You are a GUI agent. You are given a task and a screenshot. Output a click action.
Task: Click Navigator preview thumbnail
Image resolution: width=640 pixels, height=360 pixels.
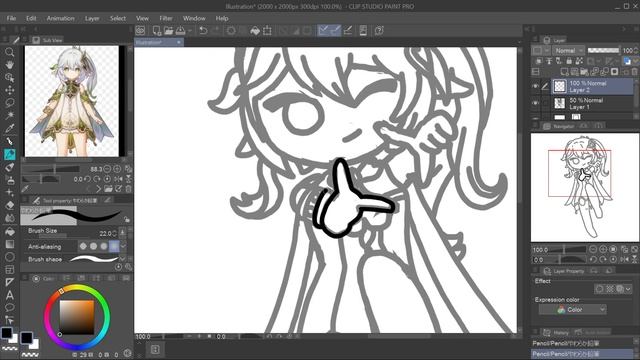pos(584,187)
